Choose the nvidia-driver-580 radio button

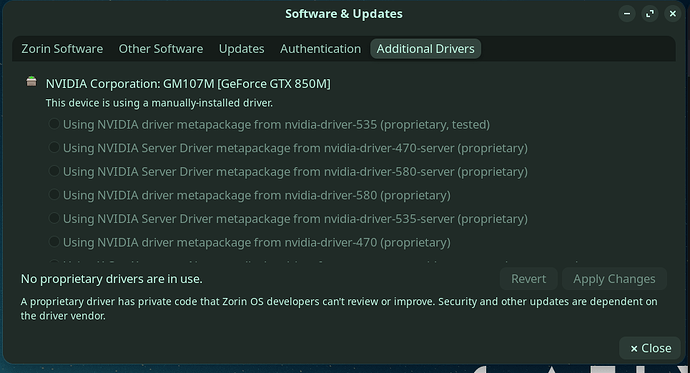click(x=54, y=194)
